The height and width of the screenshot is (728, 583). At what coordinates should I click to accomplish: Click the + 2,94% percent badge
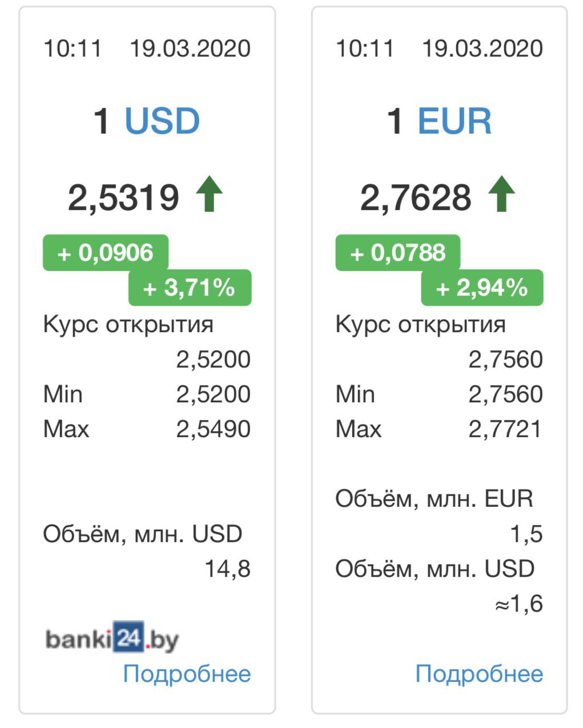tap(482, 288)
